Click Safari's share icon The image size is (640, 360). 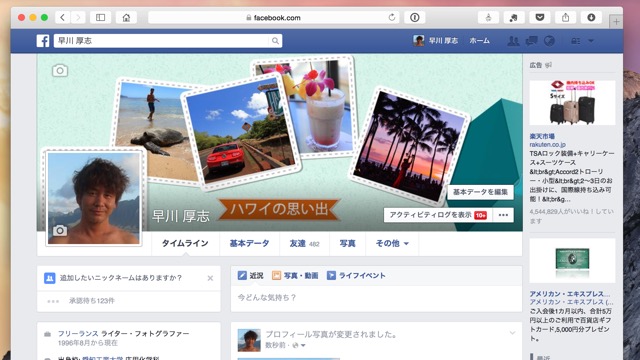565,18
